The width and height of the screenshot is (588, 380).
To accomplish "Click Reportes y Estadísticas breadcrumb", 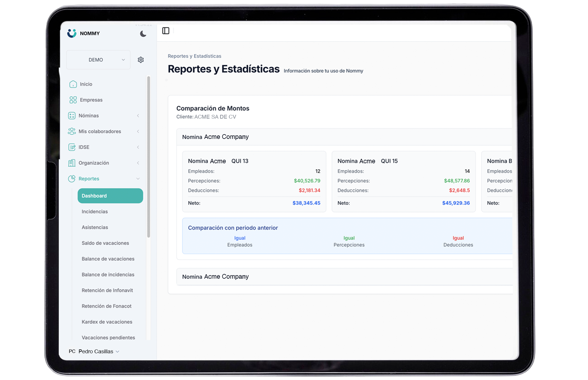I will 194,56.
